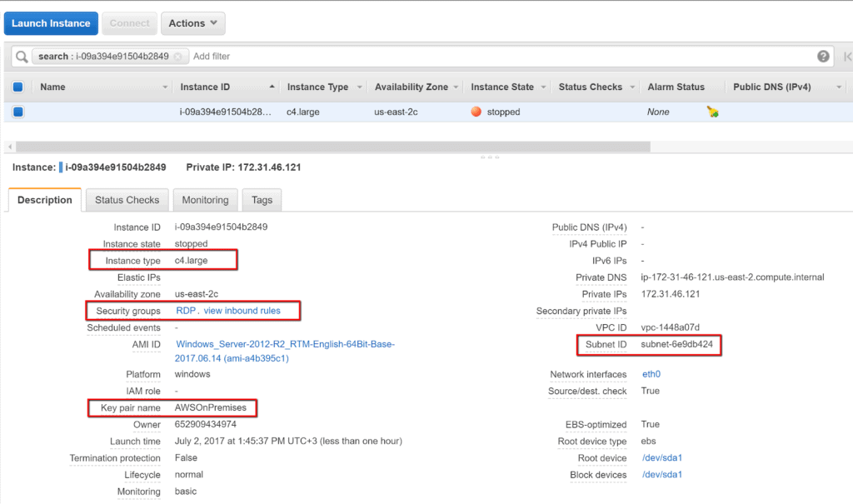Switch to the Tags tab
This screenshot has width=853, height=504.
[x=262, y=200]
